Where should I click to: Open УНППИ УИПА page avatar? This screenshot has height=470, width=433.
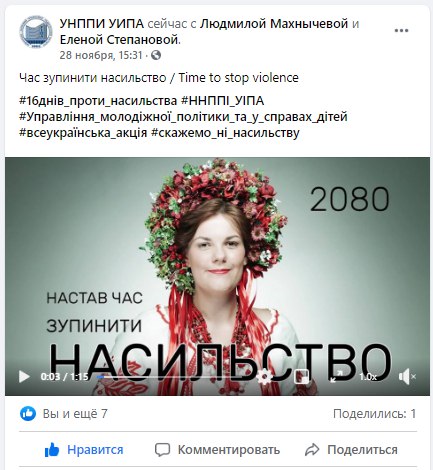click(36, 32)
